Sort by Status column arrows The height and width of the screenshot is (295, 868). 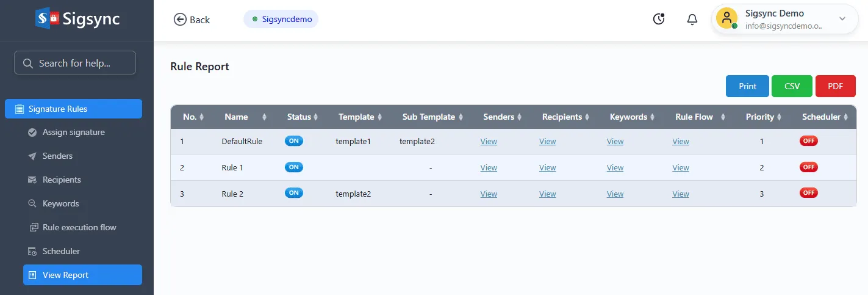click(x=316, y=117)
